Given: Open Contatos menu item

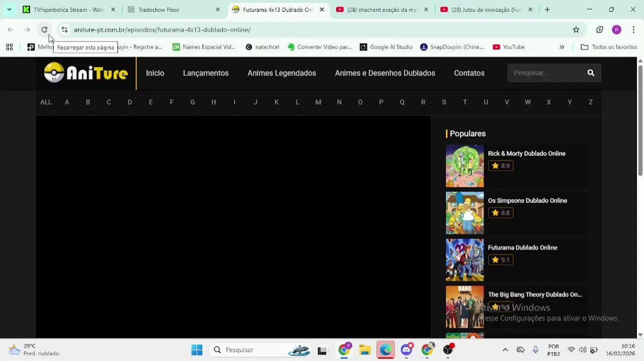Looking at the screenshot, I should point(469,73).
